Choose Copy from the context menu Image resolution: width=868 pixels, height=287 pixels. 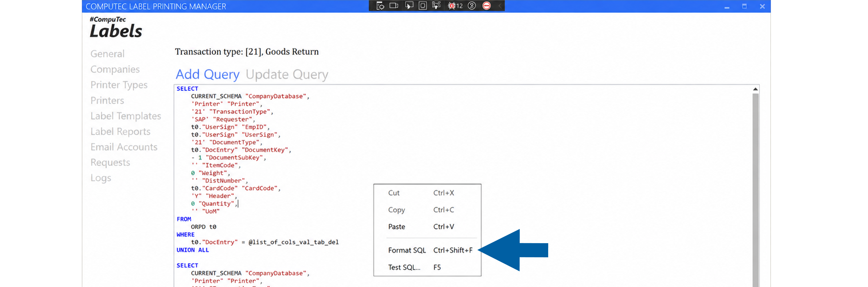(427, 210)
